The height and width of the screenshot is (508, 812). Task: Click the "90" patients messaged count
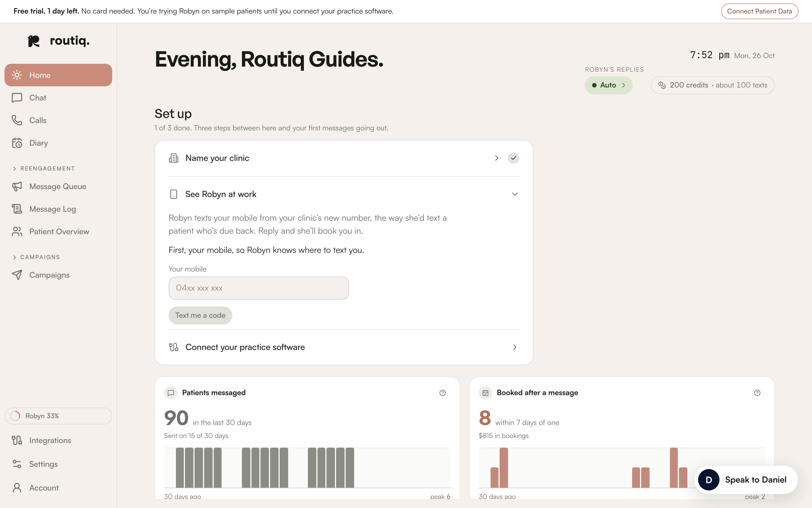pyautogui.click(x=176, y=418)
